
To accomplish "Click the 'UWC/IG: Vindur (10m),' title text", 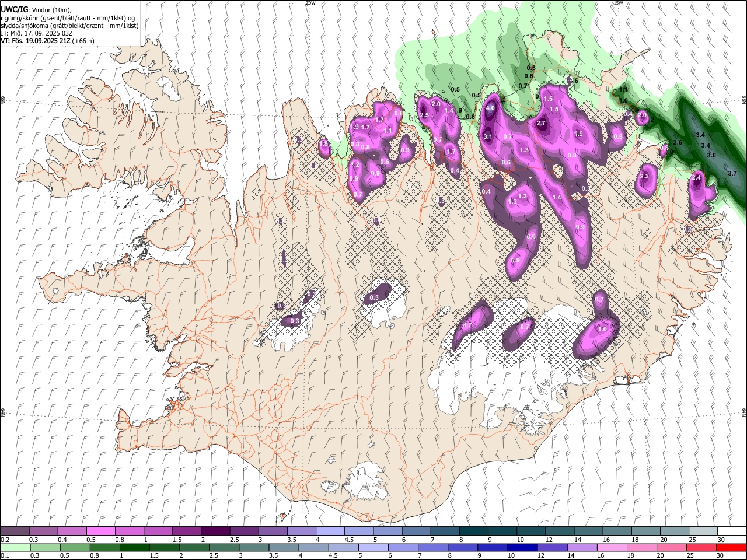I will tap(36, 10).
